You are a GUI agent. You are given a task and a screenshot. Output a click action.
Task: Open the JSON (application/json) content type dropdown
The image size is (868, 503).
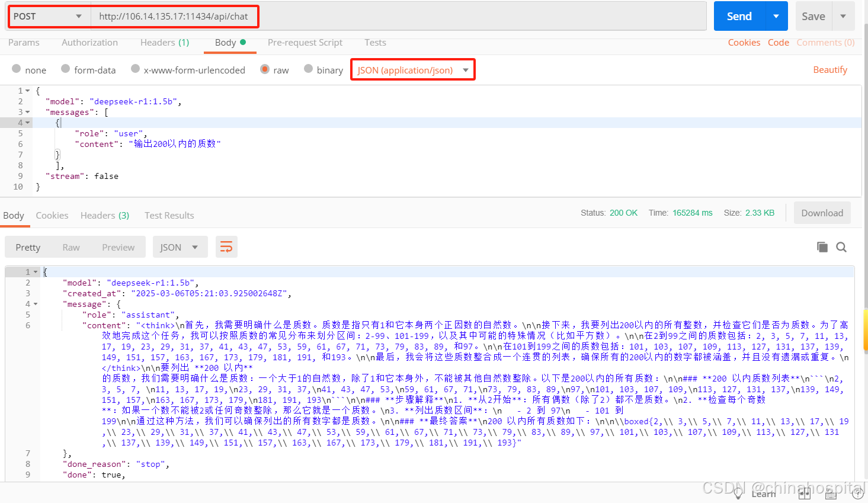click(413, 70)
